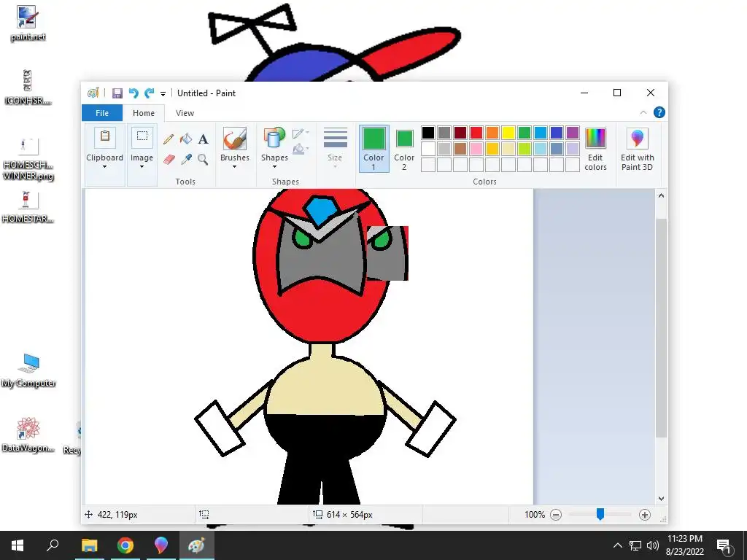Click the Shapes gallery icon

[274, 139]
